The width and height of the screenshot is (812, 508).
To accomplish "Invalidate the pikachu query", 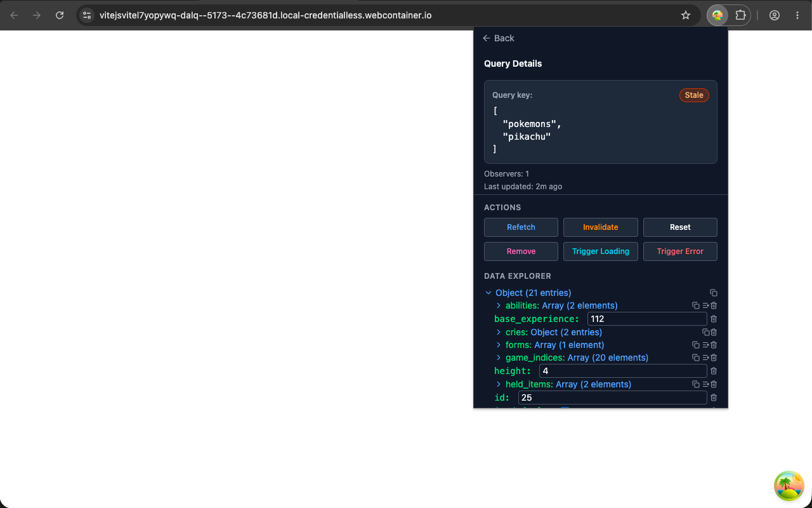I will point(601,227).
